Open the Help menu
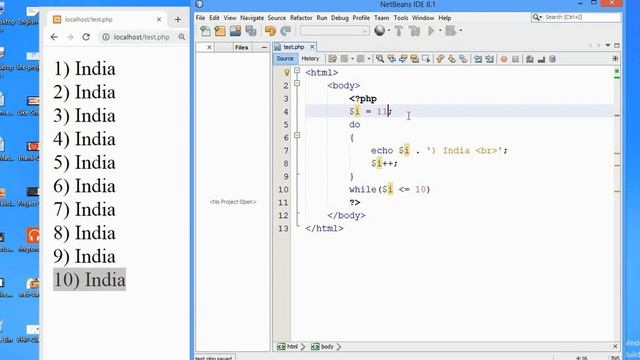This screenshot has height=360, width=640. (x=444, y=18)
